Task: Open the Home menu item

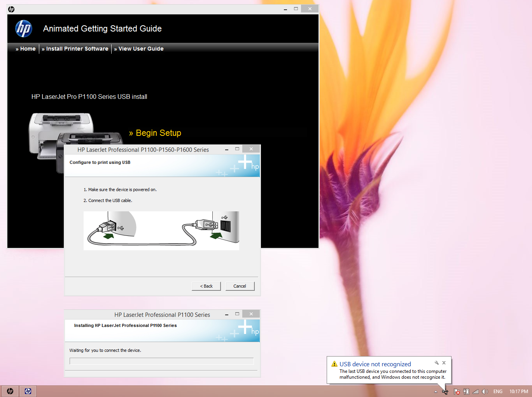Action: tap(26, 49)
